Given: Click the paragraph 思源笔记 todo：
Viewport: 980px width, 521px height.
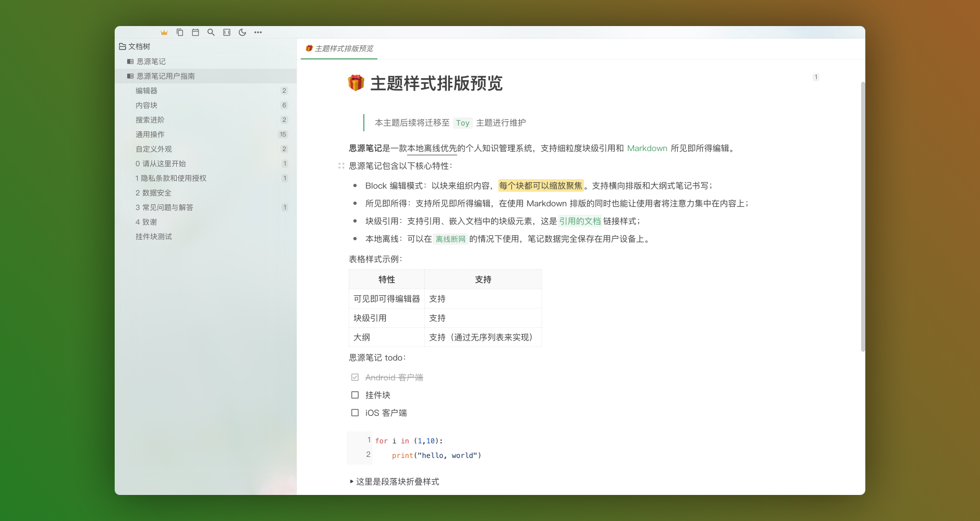Looking at the screenshot, I should point(377,357).
